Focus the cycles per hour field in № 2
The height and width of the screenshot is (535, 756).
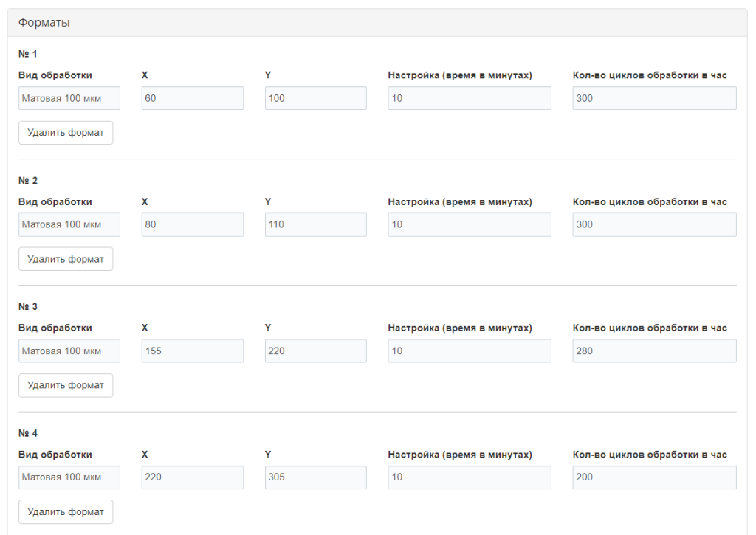(654, 224)
